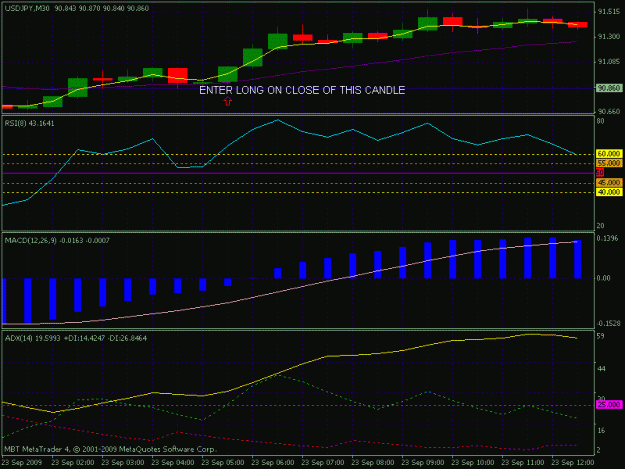
Task: Select the 90.660 price scale value
Action: click(608, 112)
